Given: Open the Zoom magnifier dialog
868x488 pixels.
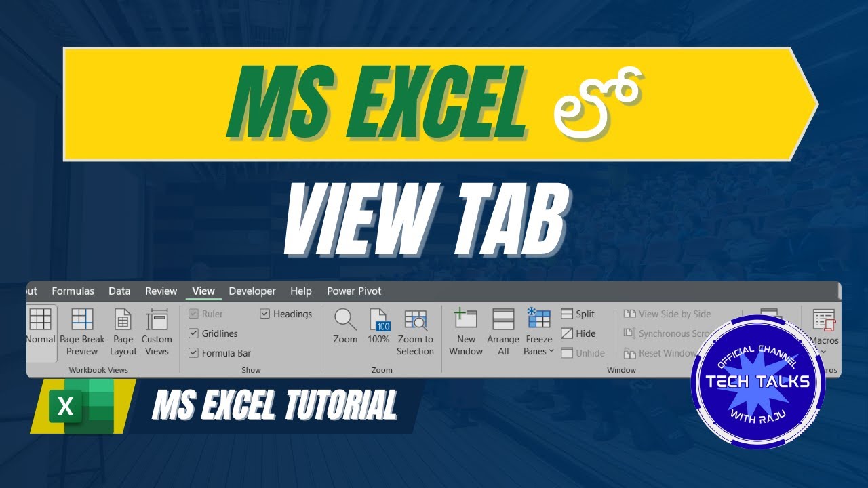Looking at the screenshot, I should tap(345, 326).
